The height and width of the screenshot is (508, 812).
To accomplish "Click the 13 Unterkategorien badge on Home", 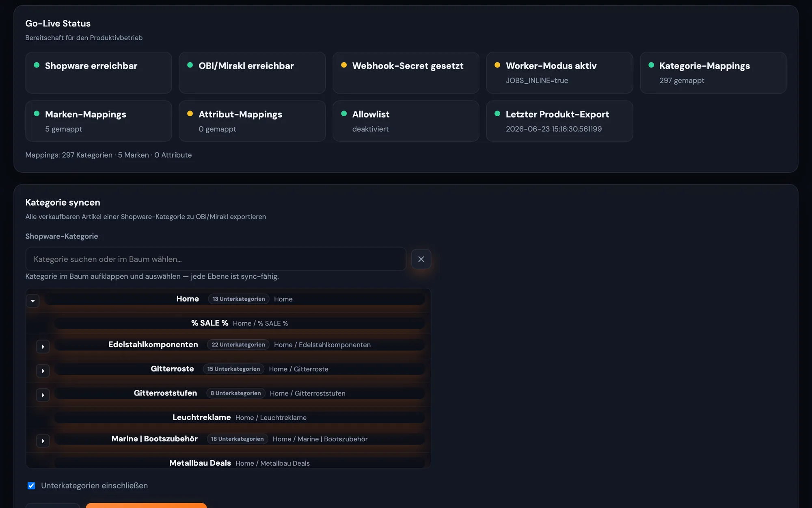I will pyautogui.click(x=239, y=299).
